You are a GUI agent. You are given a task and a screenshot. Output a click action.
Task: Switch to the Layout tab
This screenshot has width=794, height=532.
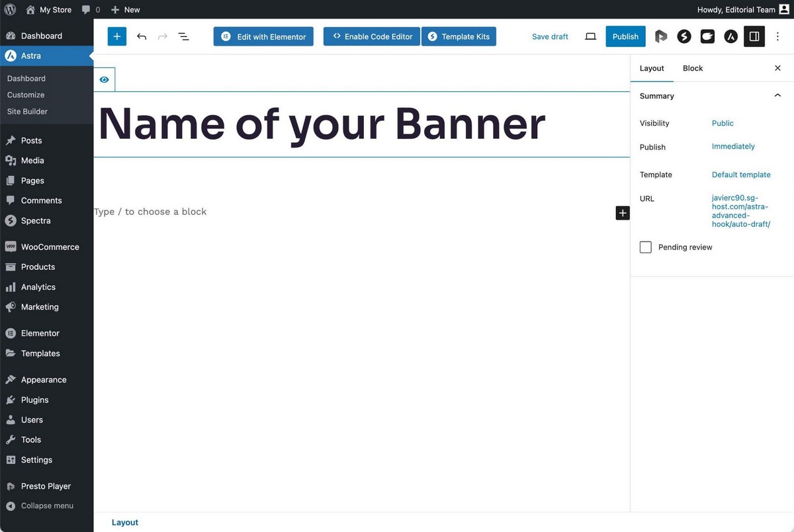point(652,68)
